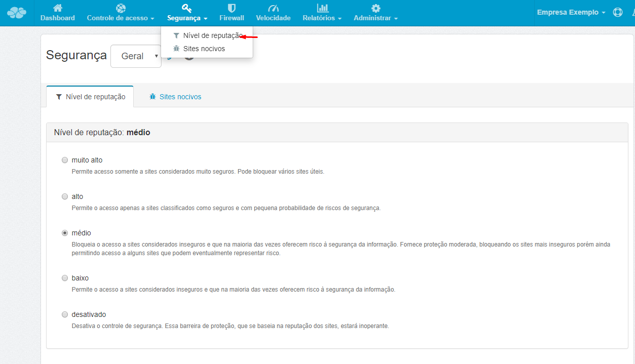This screenshot has width=635, height=364.
Task: Switch to the Nível de reputação tab
Action: pos(90,97)
